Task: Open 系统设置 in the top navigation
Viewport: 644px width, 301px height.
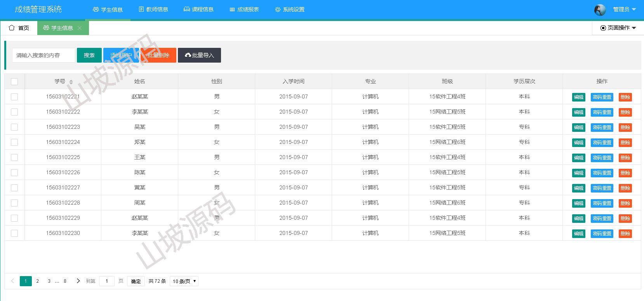Action: 290,9
